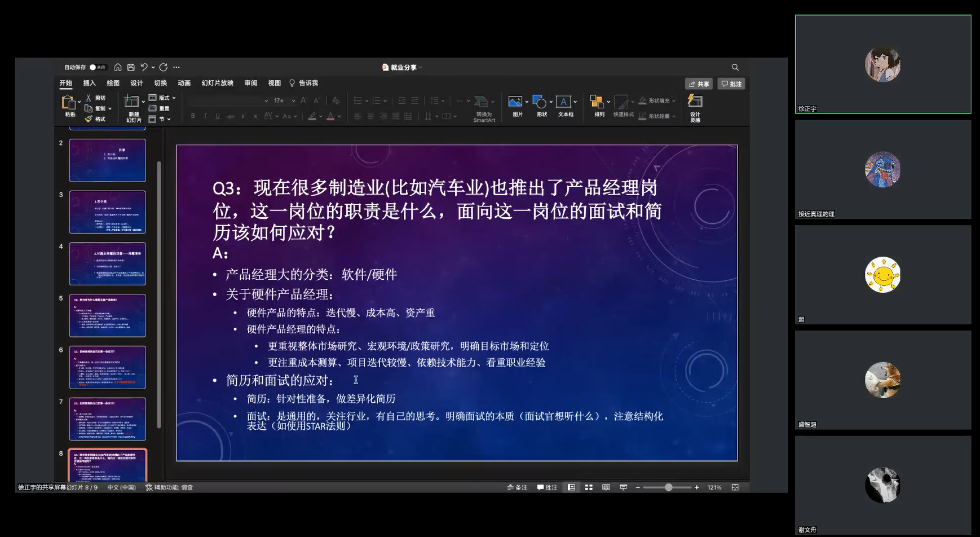
Task: Insert a text box (文本框)
Action: (566, 106)
